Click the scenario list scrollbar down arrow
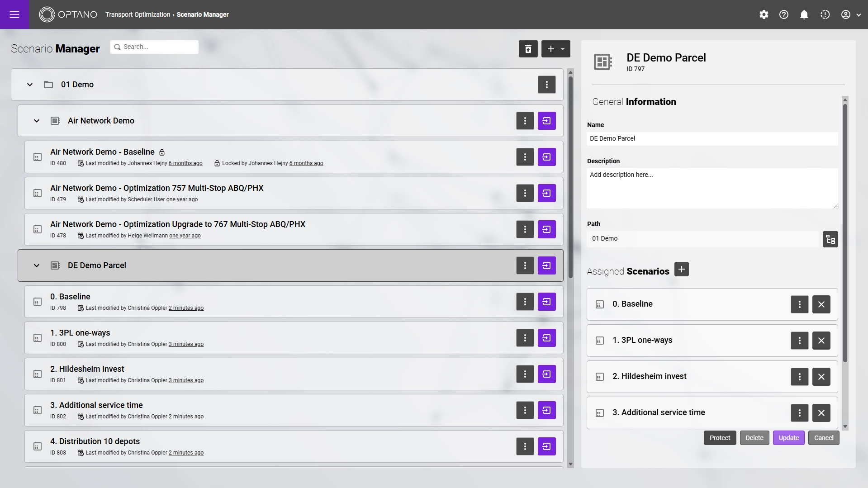 pyautogui.click(x=570, y=464)
